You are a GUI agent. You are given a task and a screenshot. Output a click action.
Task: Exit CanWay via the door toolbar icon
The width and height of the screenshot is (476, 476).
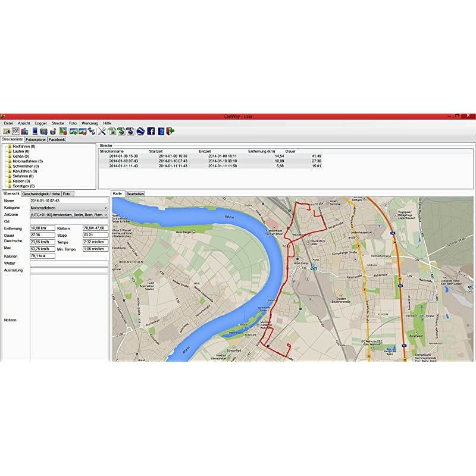tap(168, 130)
